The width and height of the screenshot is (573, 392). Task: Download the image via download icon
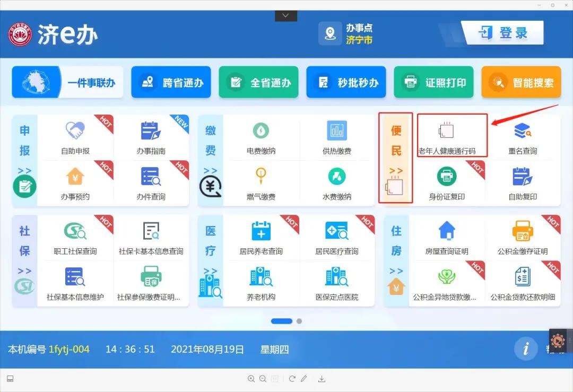322,379
